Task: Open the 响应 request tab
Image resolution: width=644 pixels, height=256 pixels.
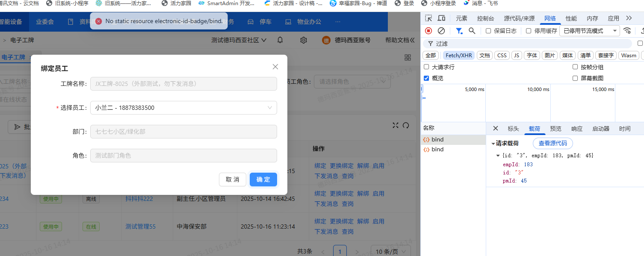Action: [x=577, y=129]
